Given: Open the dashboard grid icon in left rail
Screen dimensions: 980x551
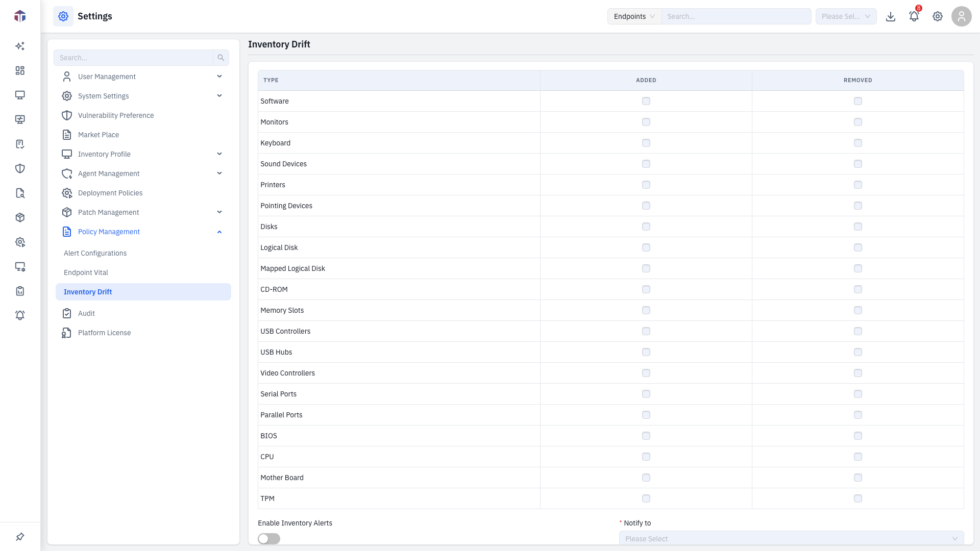Looking at the screenshot, I should (20, 70).
